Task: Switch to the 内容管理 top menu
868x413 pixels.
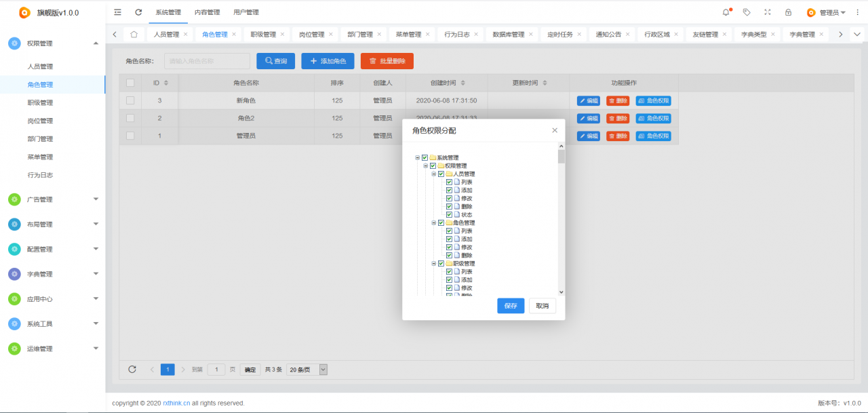Action: coord(207,12)
